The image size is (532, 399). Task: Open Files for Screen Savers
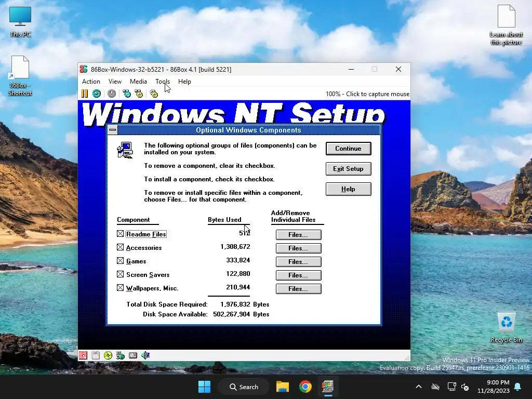pos(299,275)
